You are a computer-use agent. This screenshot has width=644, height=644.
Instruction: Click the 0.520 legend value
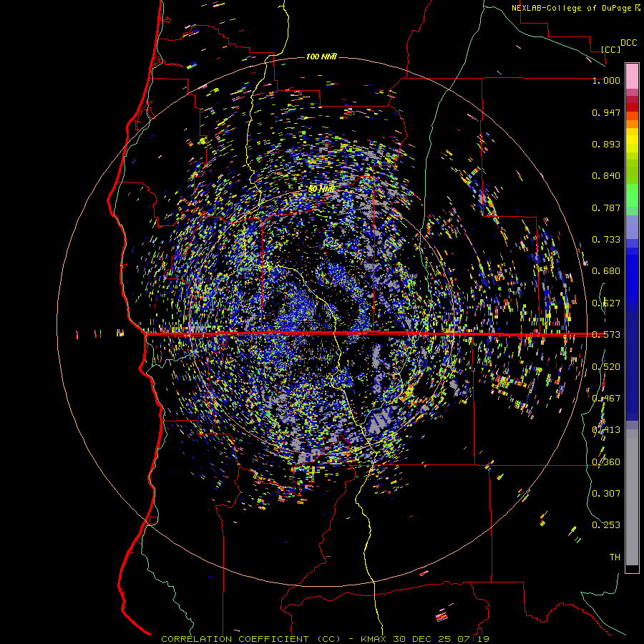pos(606,366)
